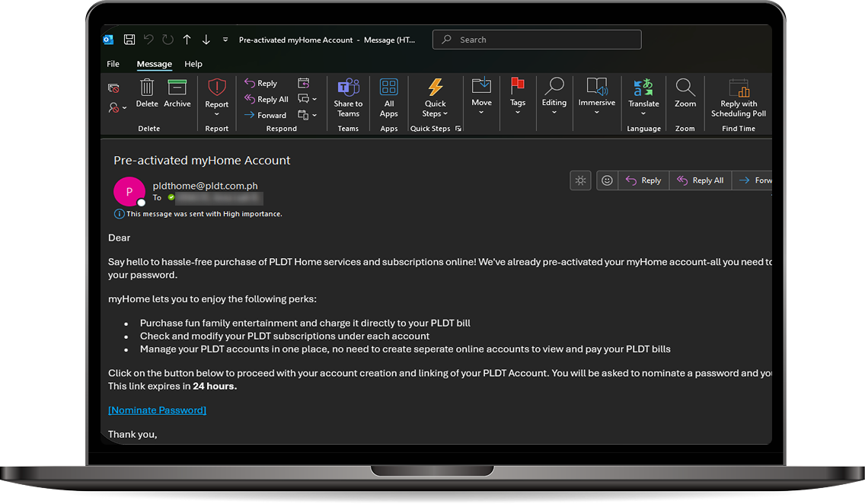Click the Nominate Password link
Screen dimensions: 865x504
point(157,410)
